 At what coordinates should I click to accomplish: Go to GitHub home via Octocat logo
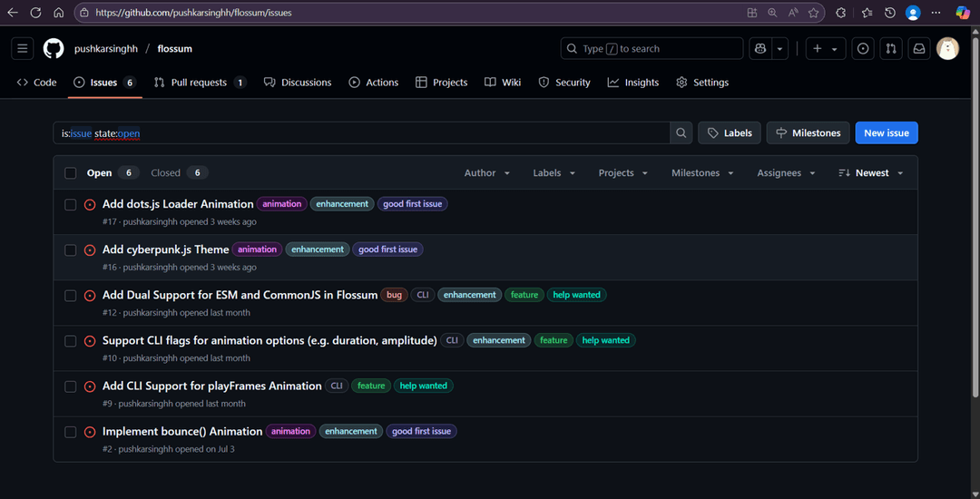coord(54,49)
